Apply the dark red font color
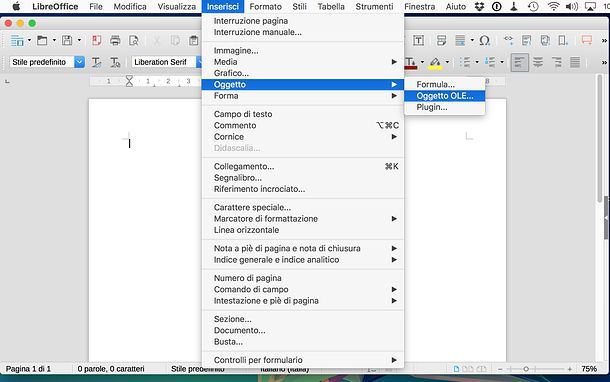 411,63
